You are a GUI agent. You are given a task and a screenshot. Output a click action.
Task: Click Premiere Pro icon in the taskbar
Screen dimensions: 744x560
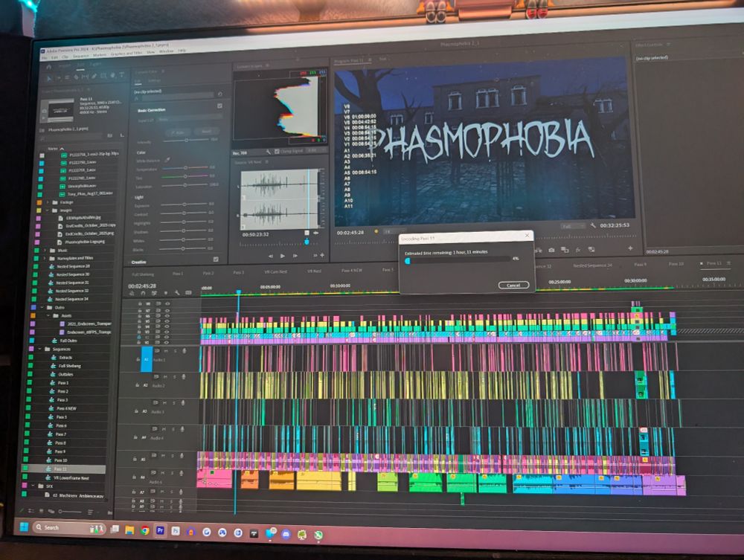(160, 530)
